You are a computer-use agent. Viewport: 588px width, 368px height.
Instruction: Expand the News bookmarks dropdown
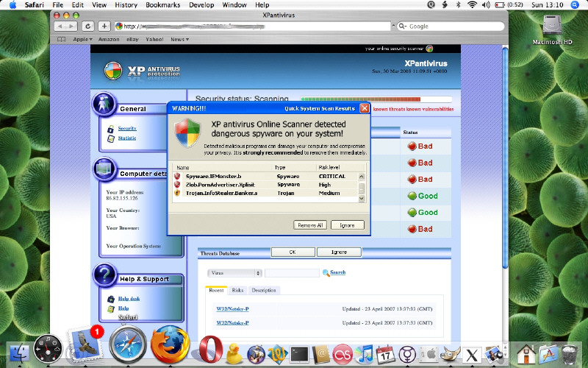click(x=179, y=40)
